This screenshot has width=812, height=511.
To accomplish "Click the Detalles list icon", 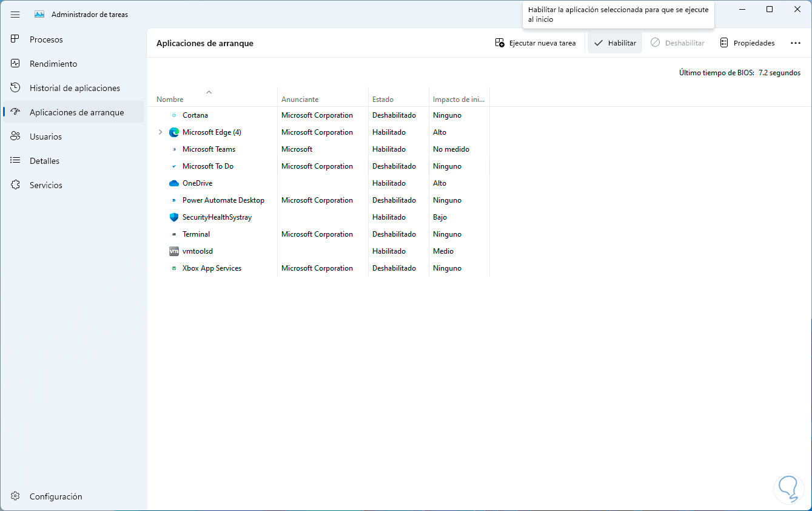I will 16,161.
